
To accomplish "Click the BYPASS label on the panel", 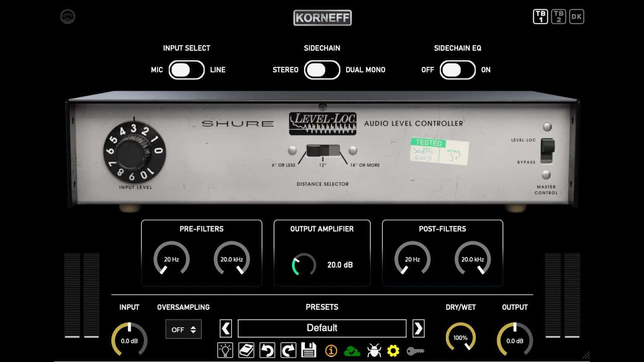I will pos(526,162).
